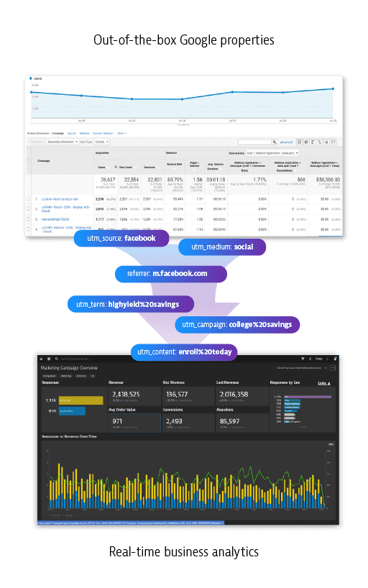Open user account icon in Dynatrace
This screenshot has height=588, width=368.
[335, 359]
